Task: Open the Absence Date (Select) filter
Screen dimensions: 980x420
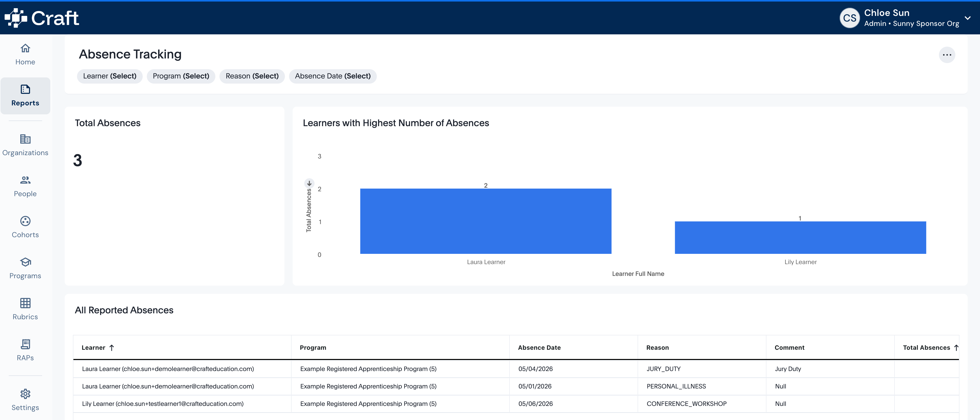Action: pos(332,76)
